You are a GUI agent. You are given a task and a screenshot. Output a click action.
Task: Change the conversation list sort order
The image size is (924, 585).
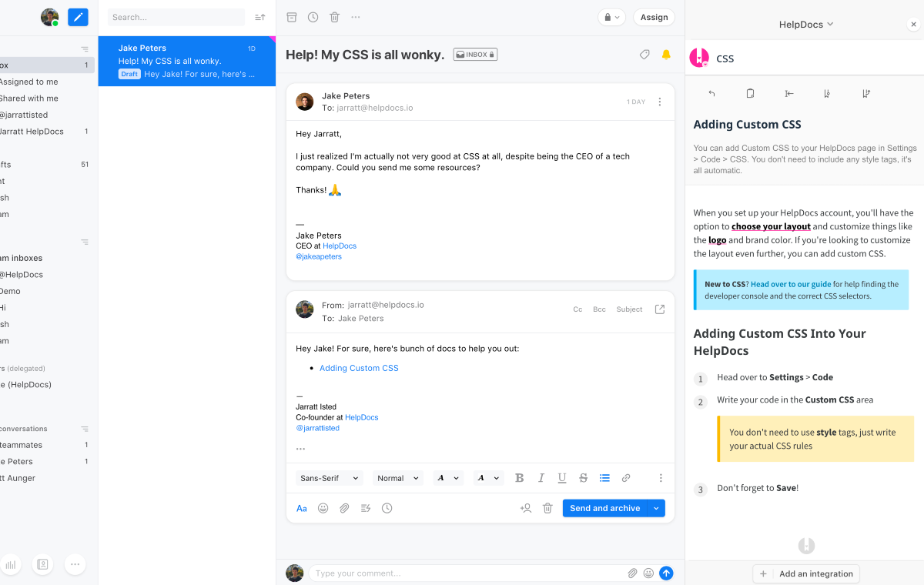[x=260, y=17]
